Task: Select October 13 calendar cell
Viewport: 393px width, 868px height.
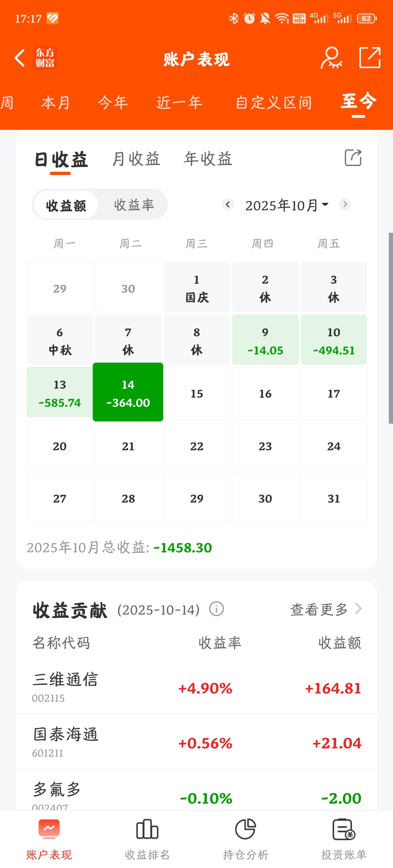Action: (60, 392)
